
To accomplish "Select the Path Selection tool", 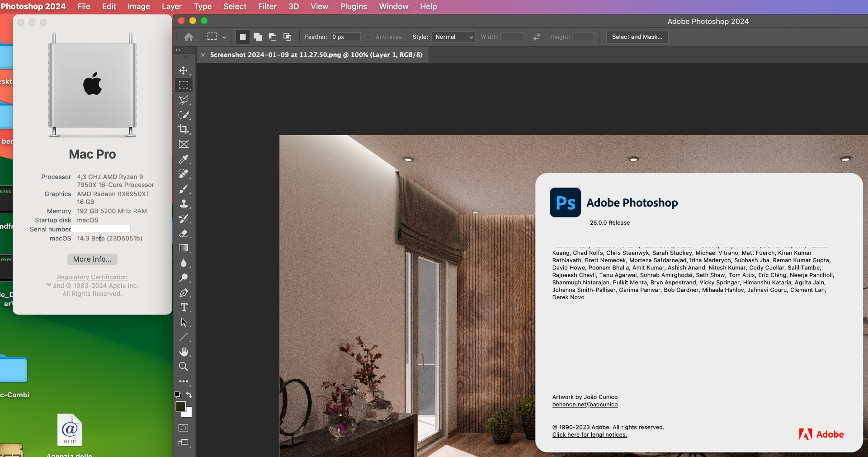I will pos(184,322).
